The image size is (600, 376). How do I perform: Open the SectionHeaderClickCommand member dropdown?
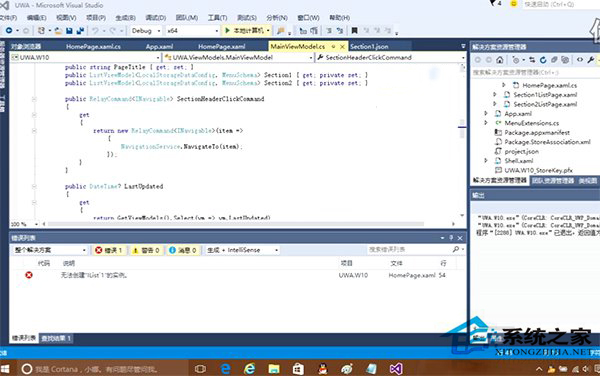[391, 57]
